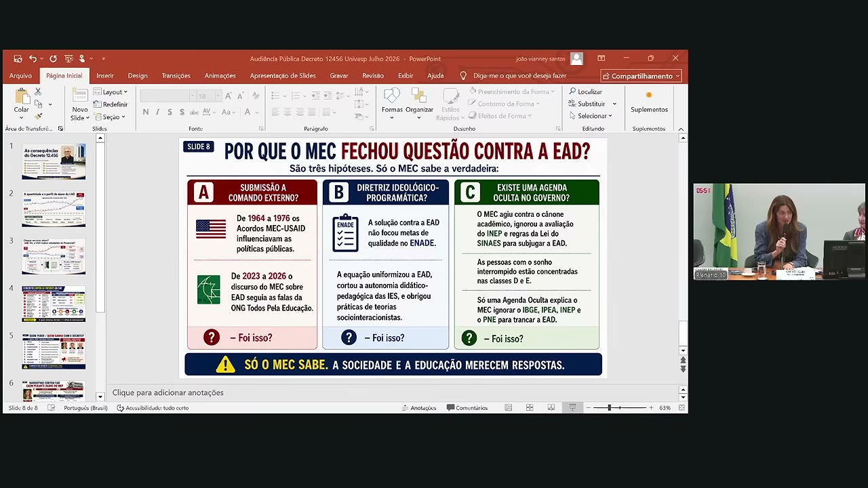Image resolution: width=868 pixels, height=488 pixels.
Task: Open reading view from status bar
Action: 551,408
